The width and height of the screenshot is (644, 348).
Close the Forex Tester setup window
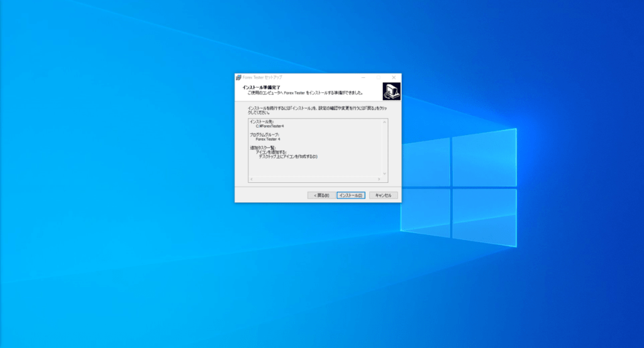click(394, 77)
